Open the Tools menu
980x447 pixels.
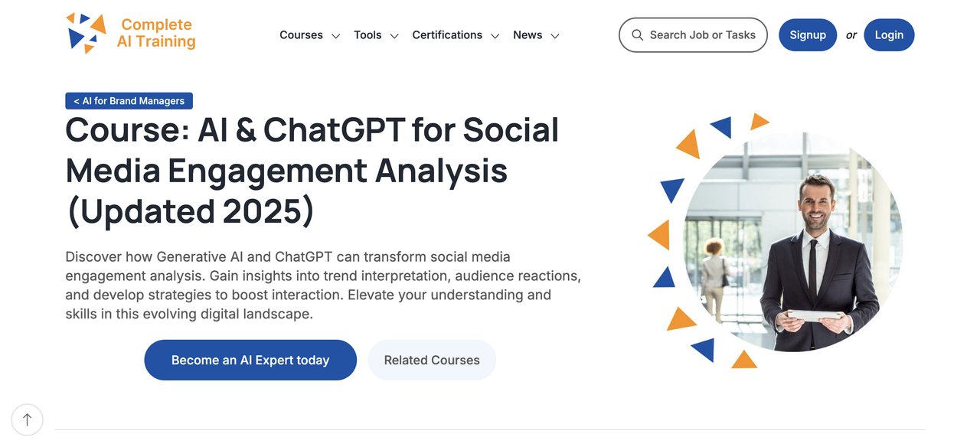pos(367,35)
